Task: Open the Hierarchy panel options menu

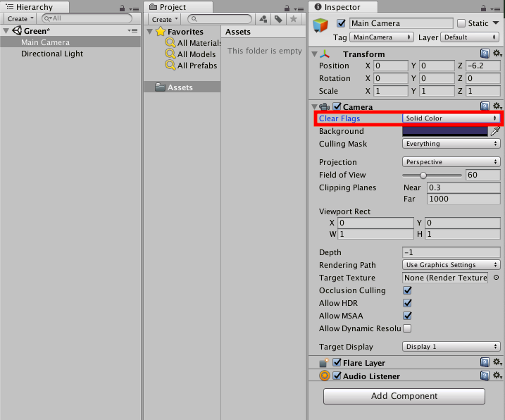Action: pos(135,9)
